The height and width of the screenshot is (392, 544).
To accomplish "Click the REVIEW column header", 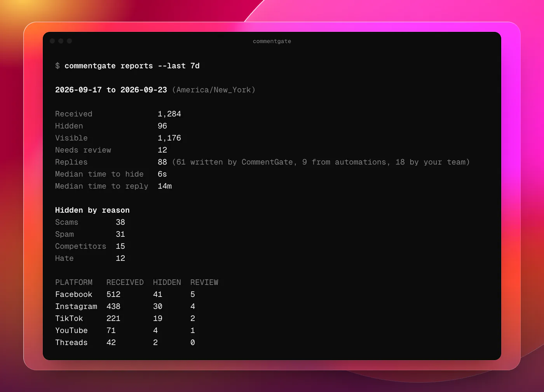I will click(204, 283).
